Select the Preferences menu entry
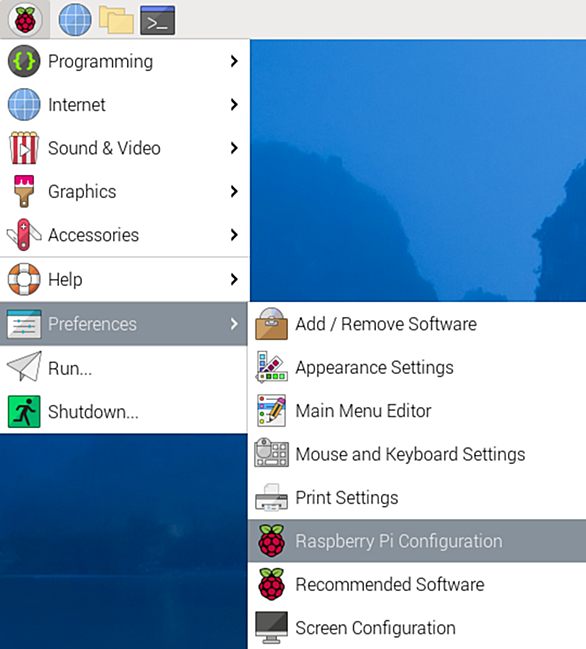 124,324
